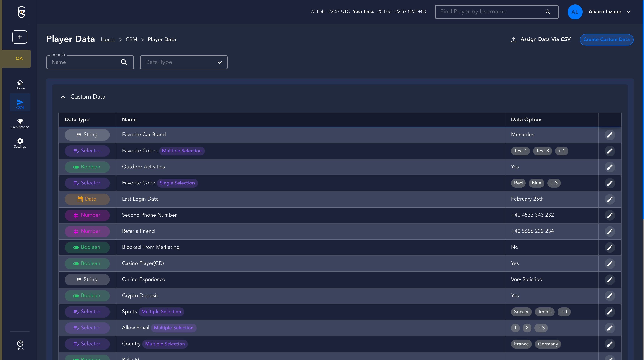Open the Home section in the sidebar
The height and width of the screenshot is (360, 644).
click(20, 85)
